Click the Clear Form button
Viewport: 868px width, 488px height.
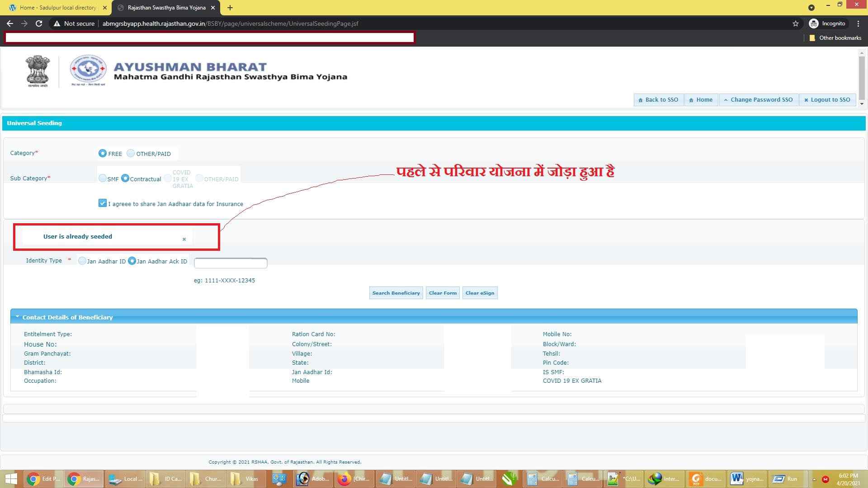pos(443,293)
